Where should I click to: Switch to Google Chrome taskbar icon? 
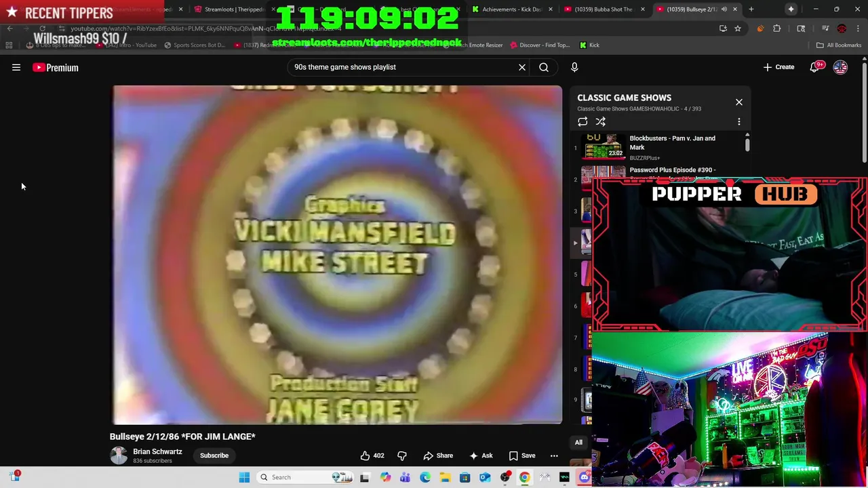click(x=525, y=477)
